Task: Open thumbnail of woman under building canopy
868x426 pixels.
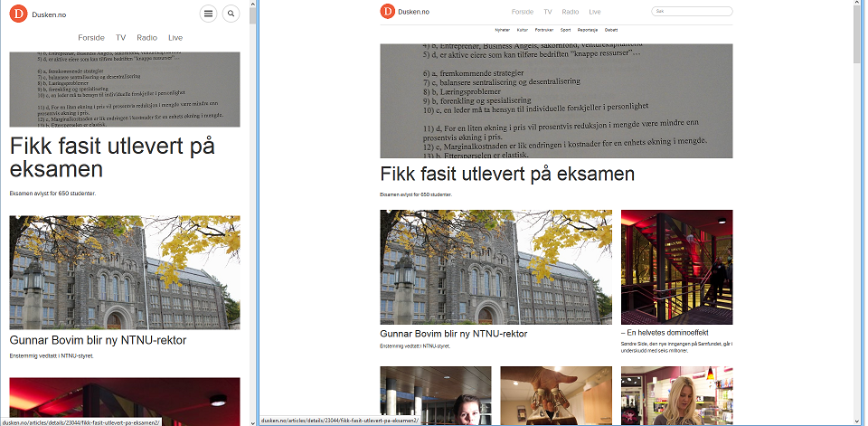Action: [x=436, y=395]
